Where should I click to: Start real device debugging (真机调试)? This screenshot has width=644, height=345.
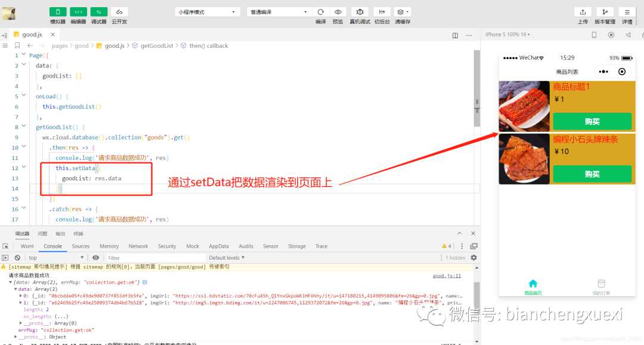coord(360,12)
